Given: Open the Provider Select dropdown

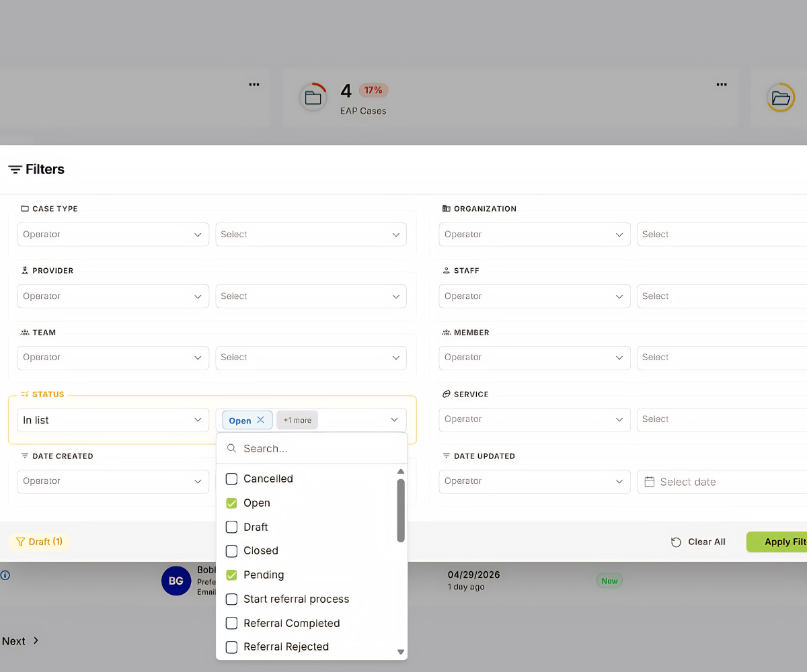Looking at the screenshot, I should (x=311, y=296).
